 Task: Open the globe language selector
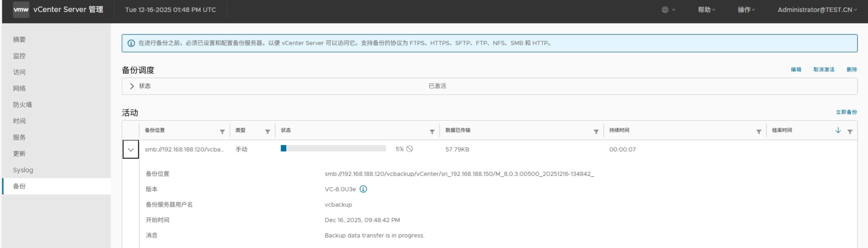pyautogui.click(x=668, y=10)
